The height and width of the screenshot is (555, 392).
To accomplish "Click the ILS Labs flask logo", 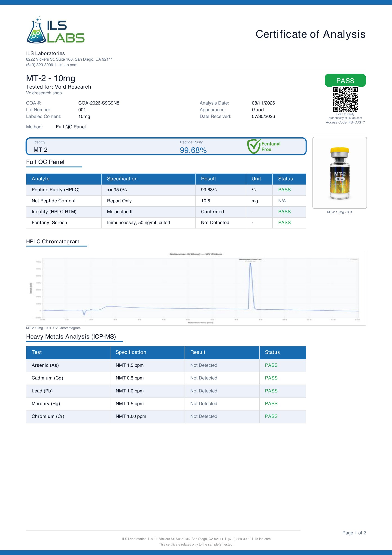I will click(55, 30).
